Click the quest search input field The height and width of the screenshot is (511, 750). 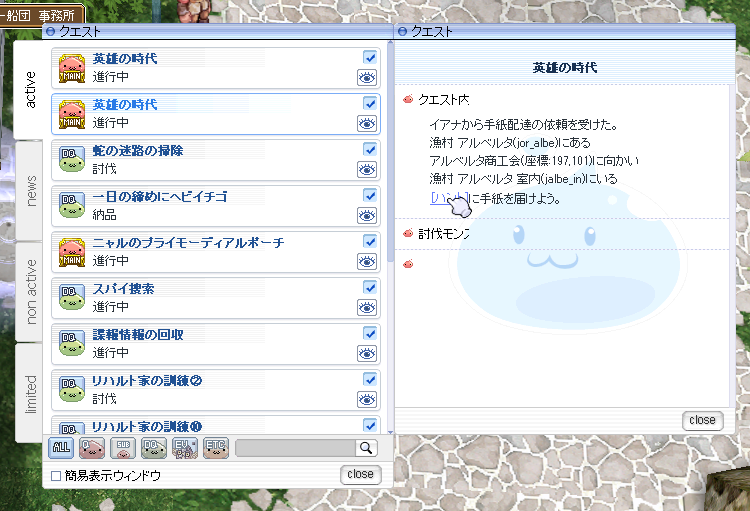coord(296,448)
